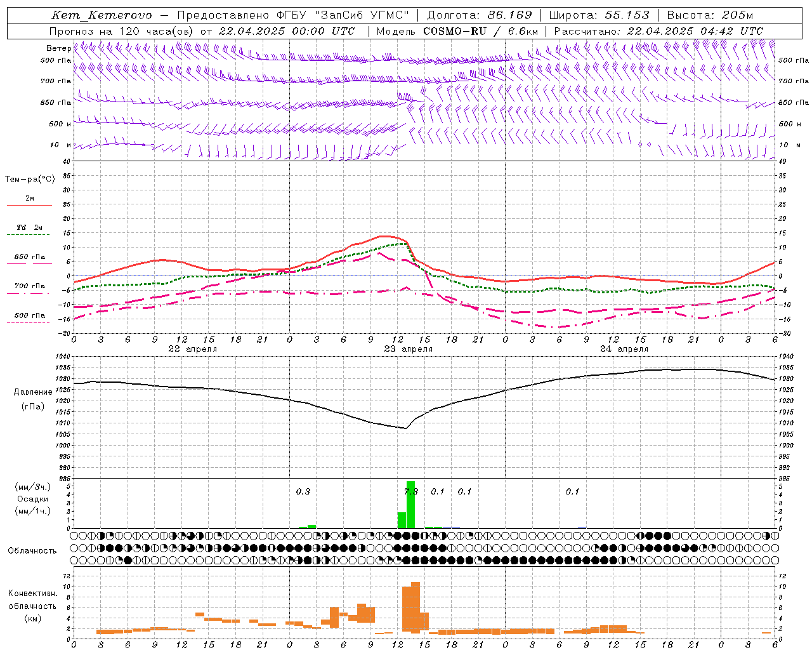Image resolution: width=812 pixels, height=650 pixels.
Task: Click the Ветер panel label
Action: [x=59, y=48]
